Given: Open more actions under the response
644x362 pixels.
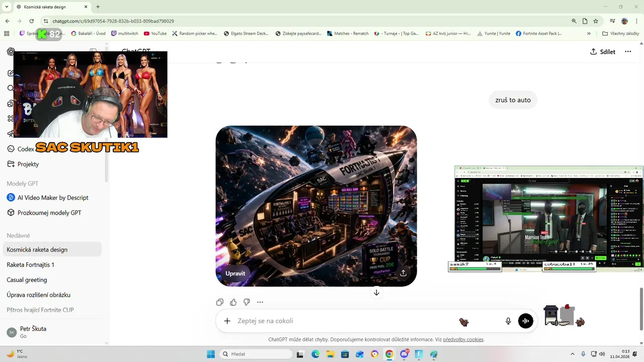Looking at the screenshot, I should pyautogui.click(x=260, y=302).
